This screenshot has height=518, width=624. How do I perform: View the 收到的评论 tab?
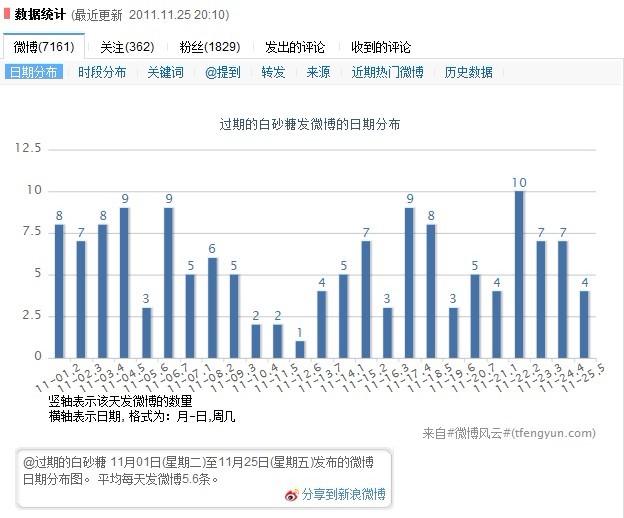click(381, 47)
